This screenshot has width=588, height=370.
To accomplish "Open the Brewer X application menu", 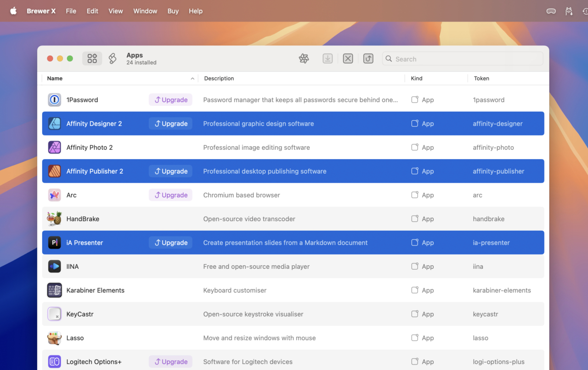I will click(x=41, y=11).
